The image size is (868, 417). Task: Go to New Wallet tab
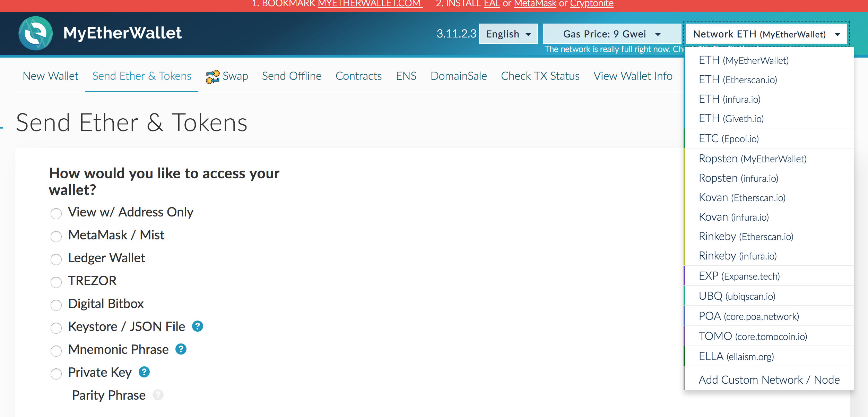click(x=51, y=76)
